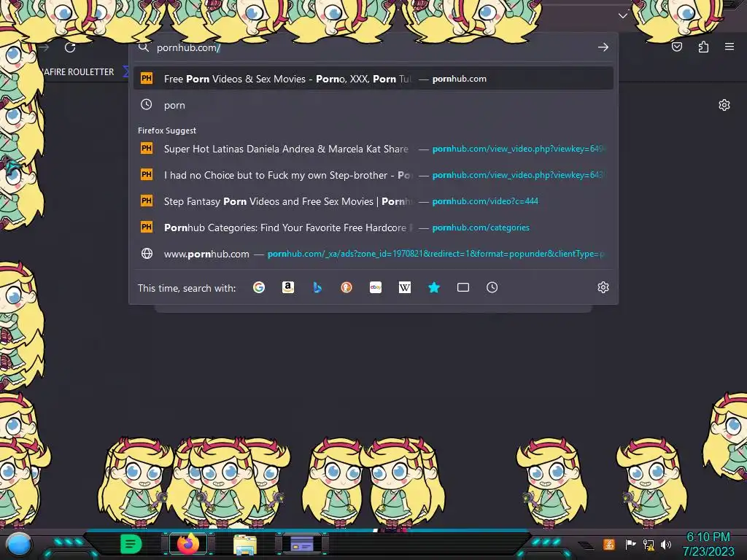Select 'Step Fantasy Porn Videos' suggestion
Viewport: 747px width, 560px height.
(x=373, y=201)
